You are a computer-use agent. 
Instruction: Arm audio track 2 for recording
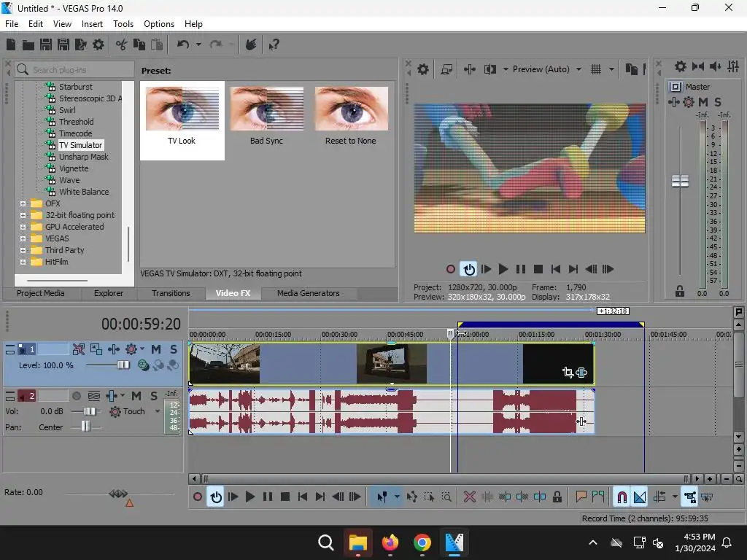click(76, 396)
